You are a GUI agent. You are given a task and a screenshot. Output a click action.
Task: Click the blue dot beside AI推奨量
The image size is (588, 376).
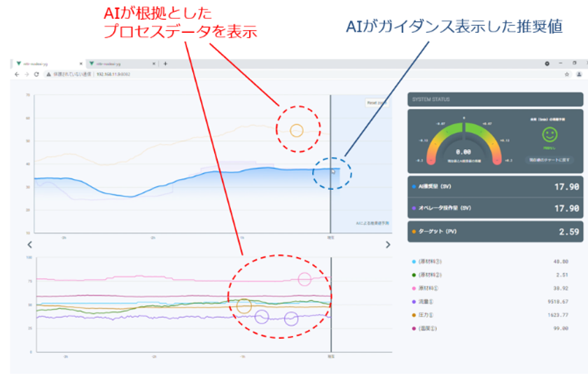(x=414, y=186)
